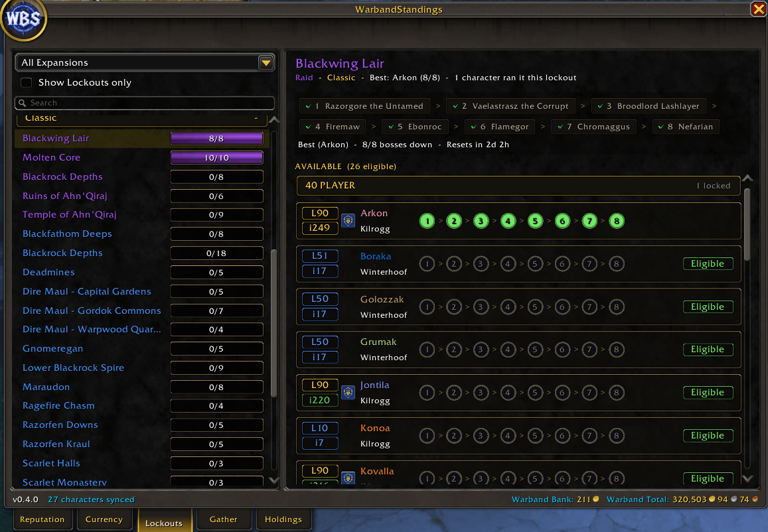Click Jontila's Eligible button

click(x=708, y=392)
